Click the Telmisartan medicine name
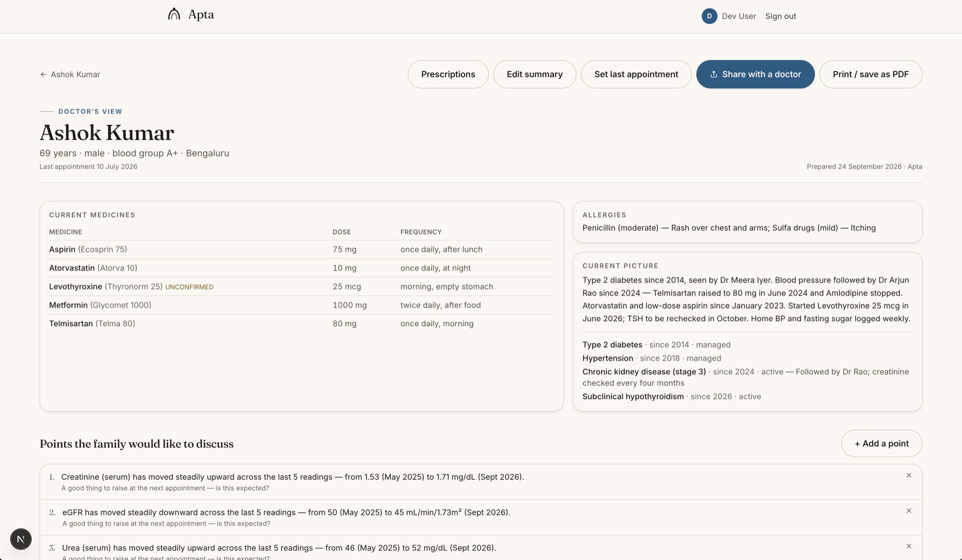This screenshot has width=962, height=560. (71, 324)
